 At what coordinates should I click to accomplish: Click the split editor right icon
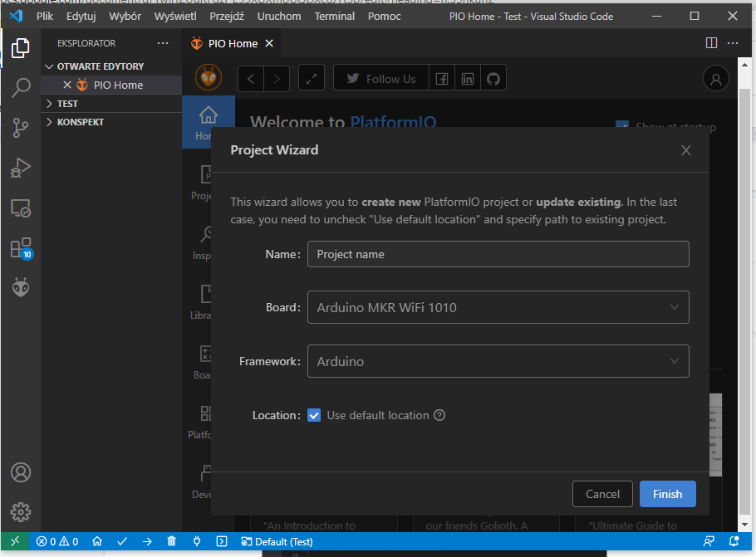pos(711,43)
